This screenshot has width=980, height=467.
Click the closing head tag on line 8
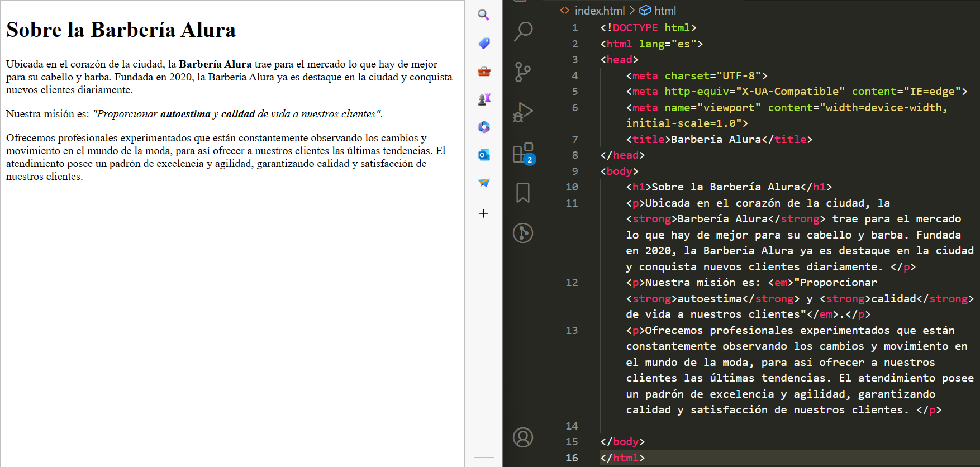tap(622, 155)
